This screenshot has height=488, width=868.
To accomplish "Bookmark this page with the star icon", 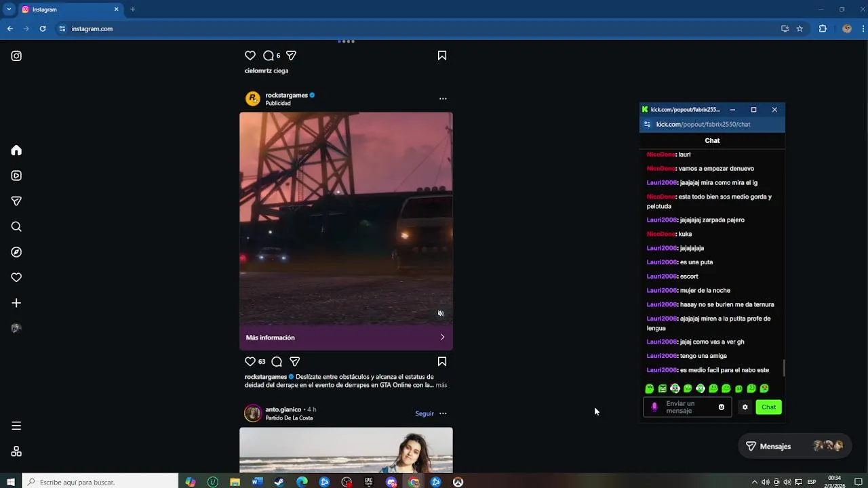I will (x=800, y=28).
